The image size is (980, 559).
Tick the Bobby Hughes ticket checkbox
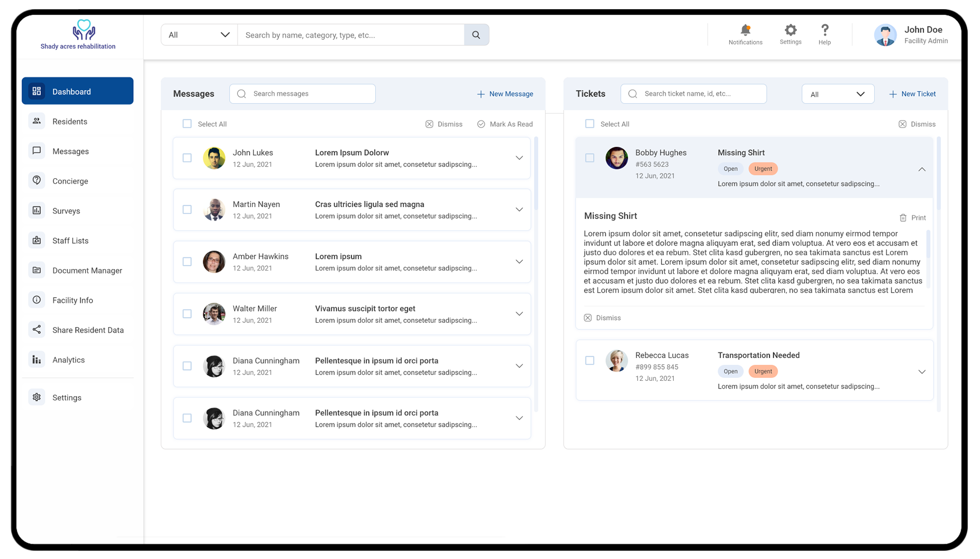coord(590,158)
